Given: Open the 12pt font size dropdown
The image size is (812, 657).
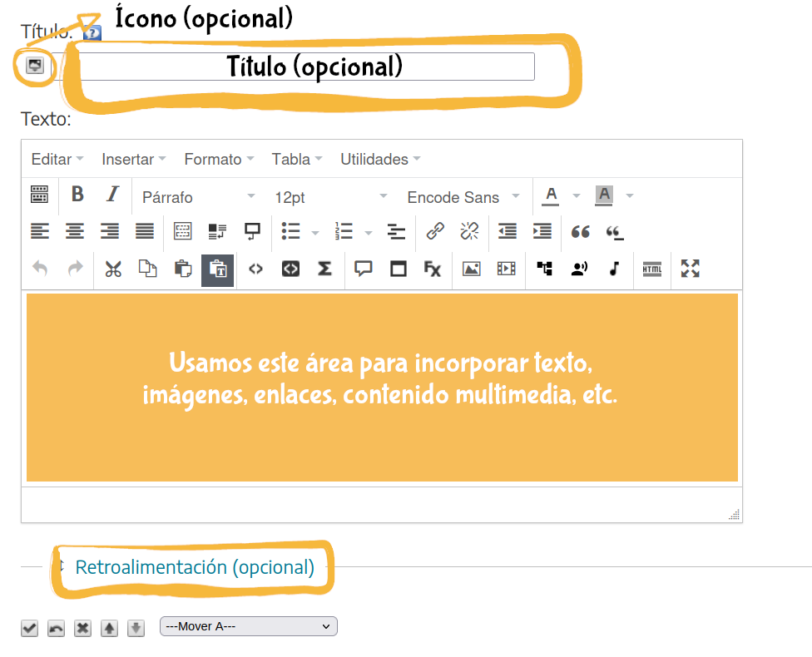Looking at the screenshot, I should click(x=330, y=197).
